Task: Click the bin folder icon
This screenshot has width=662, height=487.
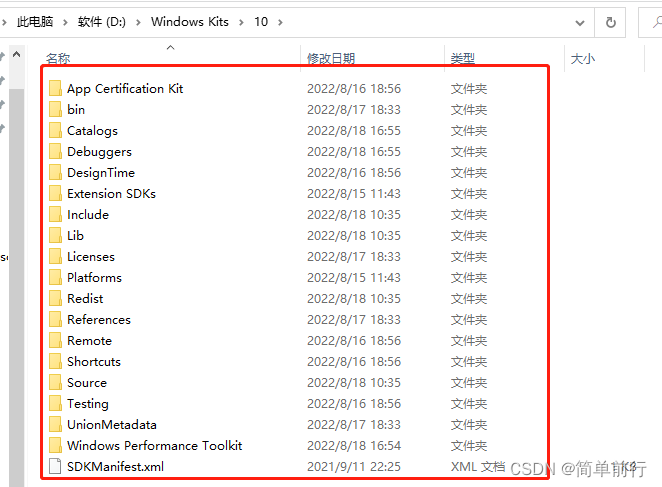Action: point(55,109)
